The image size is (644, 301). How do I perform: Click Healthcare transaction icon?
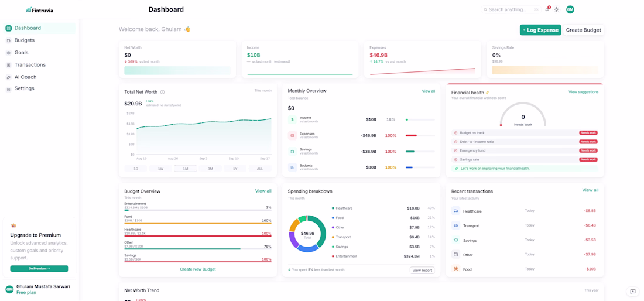tap(455, 211)
